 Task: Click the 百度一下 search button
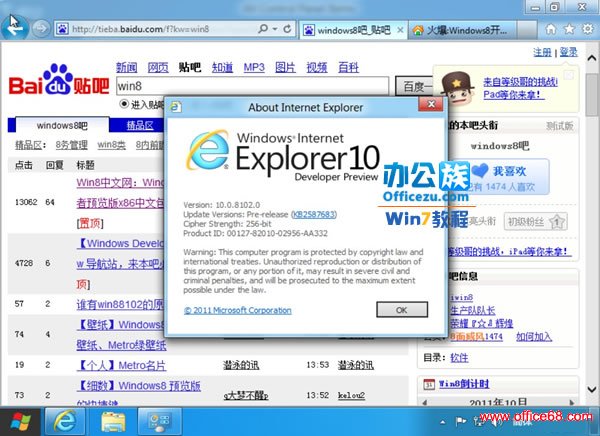pyautogui.click(x=414, y=87)
